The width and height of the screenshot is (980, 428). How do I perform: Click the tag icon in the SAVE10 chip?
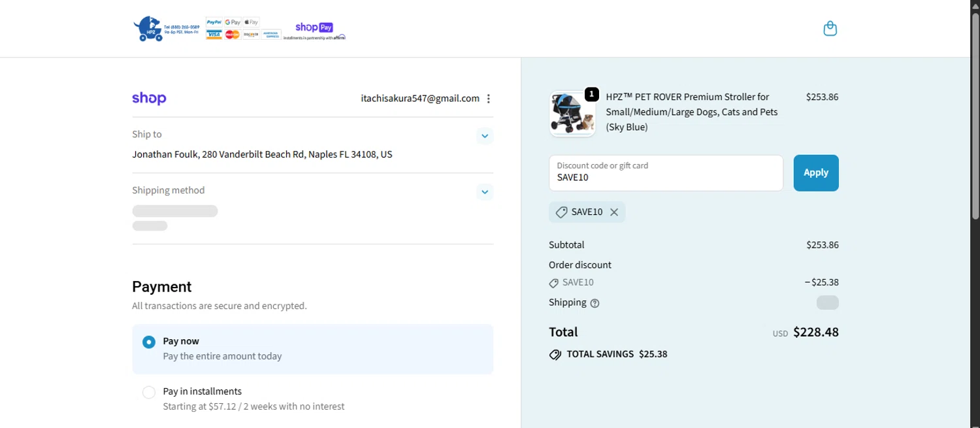click(x=561, y=212)
